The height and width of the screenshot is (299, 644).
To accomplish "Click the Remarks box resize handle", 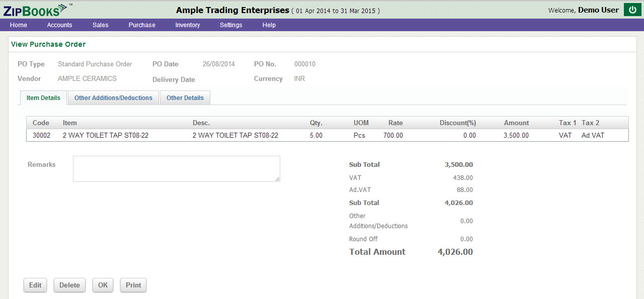I will (x=277, y=179).
